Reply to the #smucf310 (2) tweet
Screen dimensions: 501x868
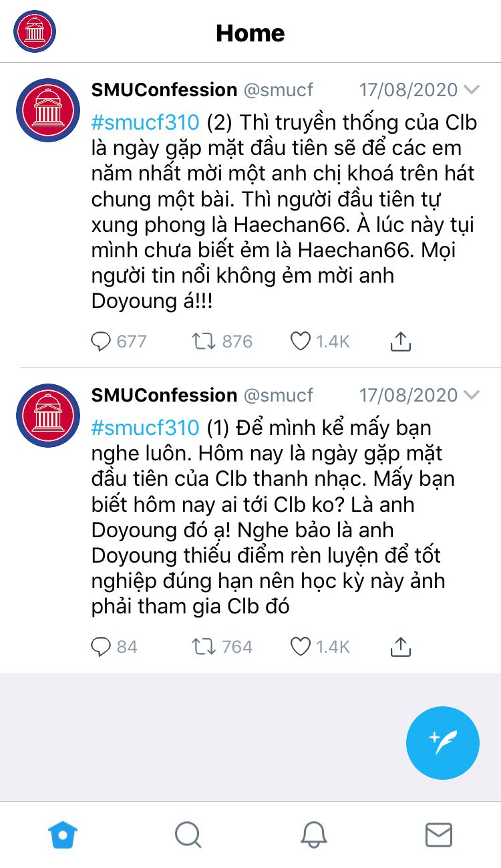[100, 341]
